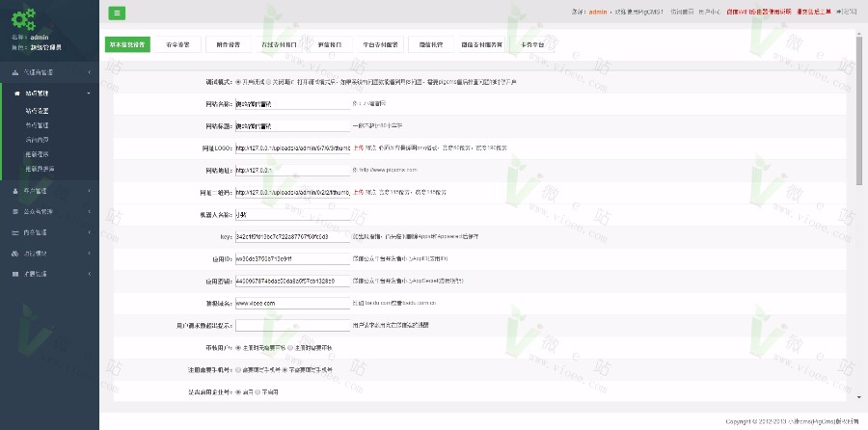Focus the 网站标题 input field
The image size is (868, 430).
[293, 126]
